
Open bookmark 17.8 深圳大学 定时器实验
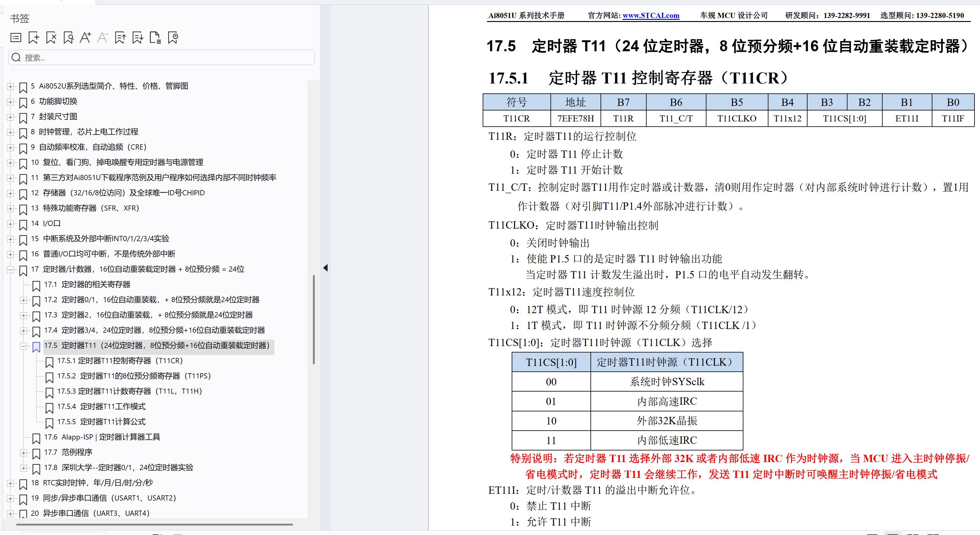[x=119, y=467]
